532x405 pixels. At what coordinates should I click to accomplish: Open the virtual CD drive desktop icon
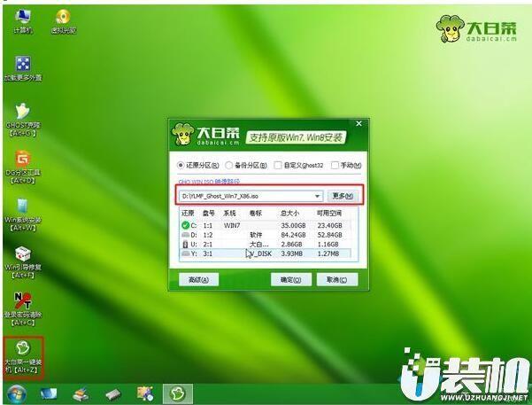tap(64, 21)
